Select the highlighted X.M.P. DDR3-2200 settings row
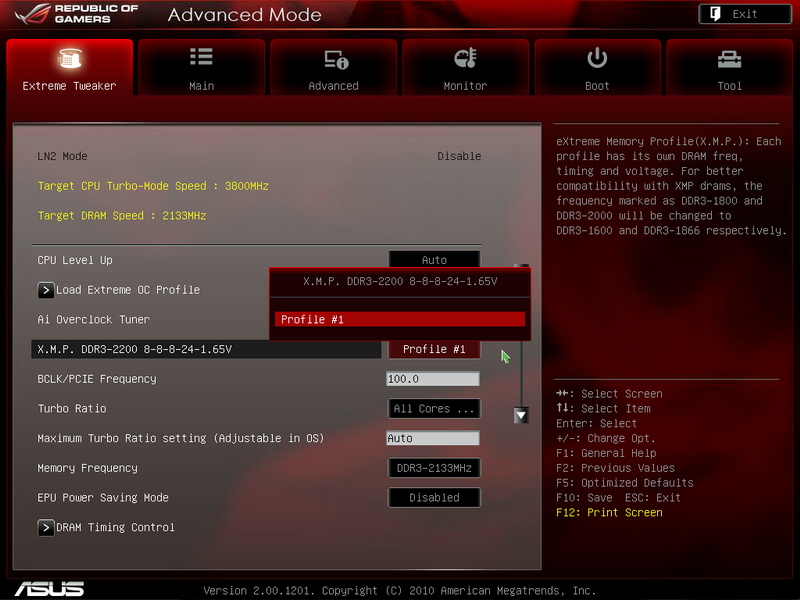The image size is (800, 600). point(206,349)
